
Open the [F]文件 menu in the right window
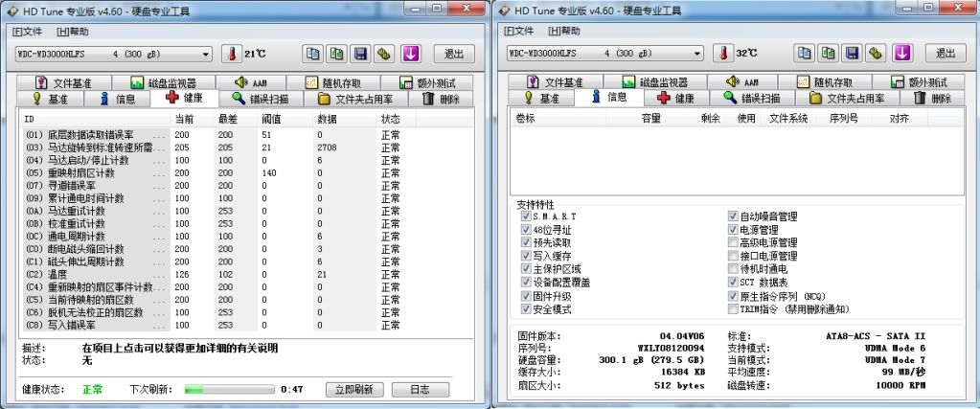click(515, 31)
